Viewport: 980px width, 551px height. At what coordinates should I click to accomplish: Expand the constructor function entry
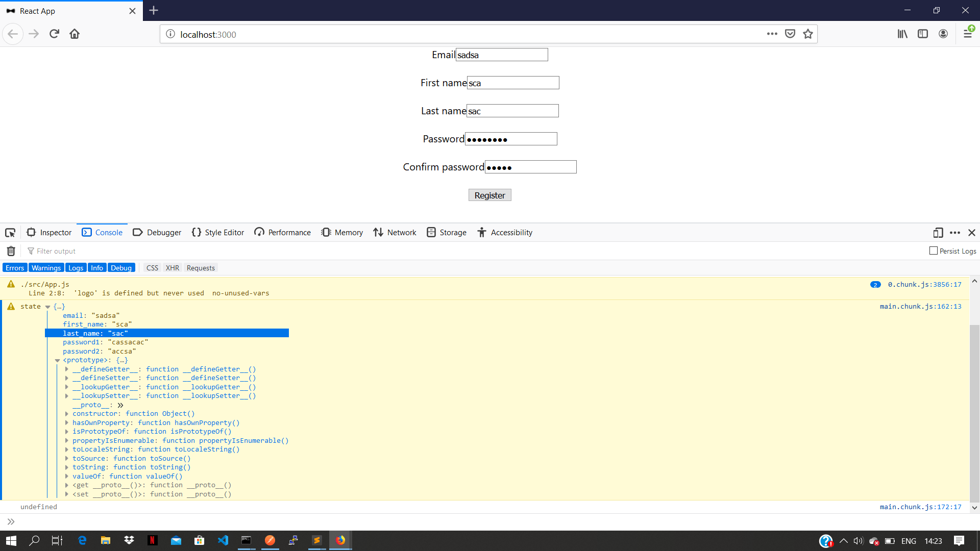point(67,414)
